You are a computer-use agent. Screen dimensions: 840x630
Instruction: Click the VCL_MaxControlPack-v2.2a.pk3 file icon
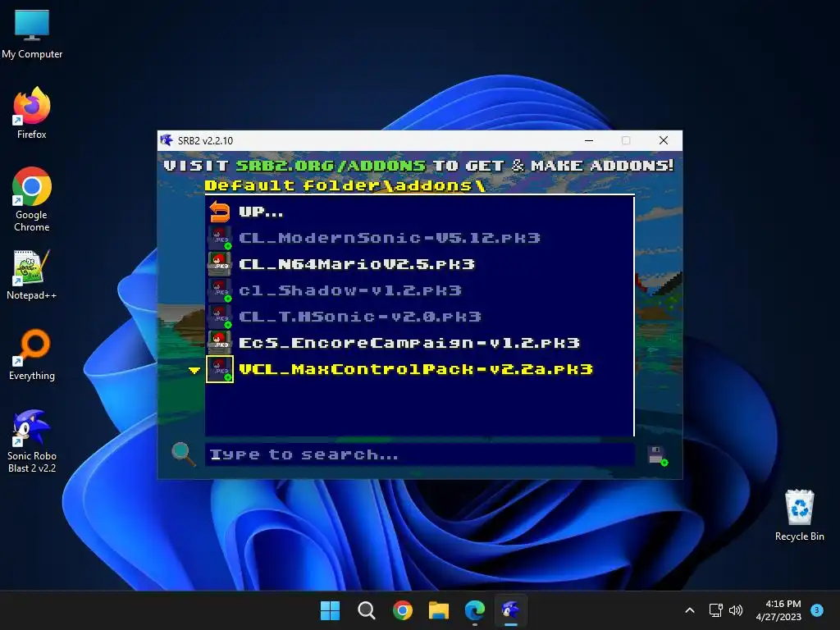tap(220, 369)
